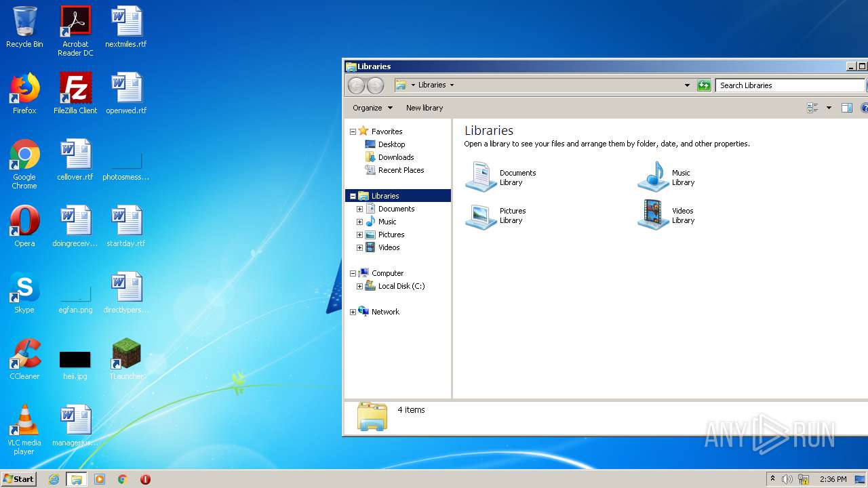Switch to Explorer taskbar button
Viewport: 868px width, 488px height.
tap(77, 479)
